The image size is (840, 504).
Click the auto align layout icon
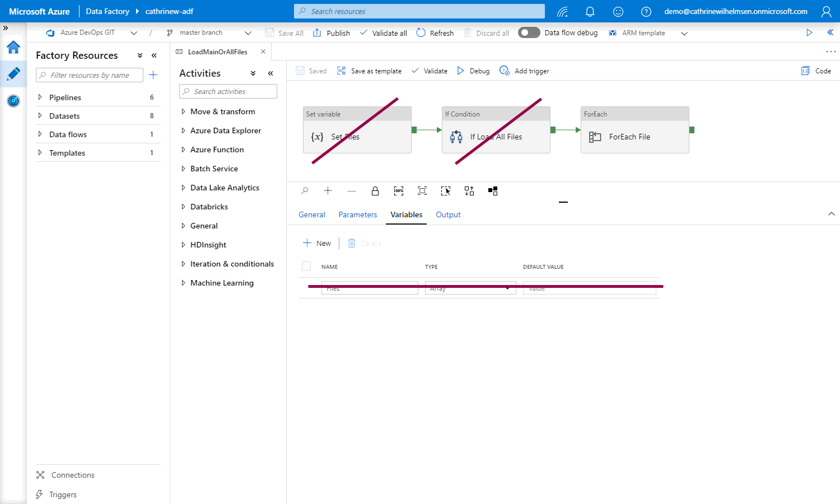[x=469, y=191]
